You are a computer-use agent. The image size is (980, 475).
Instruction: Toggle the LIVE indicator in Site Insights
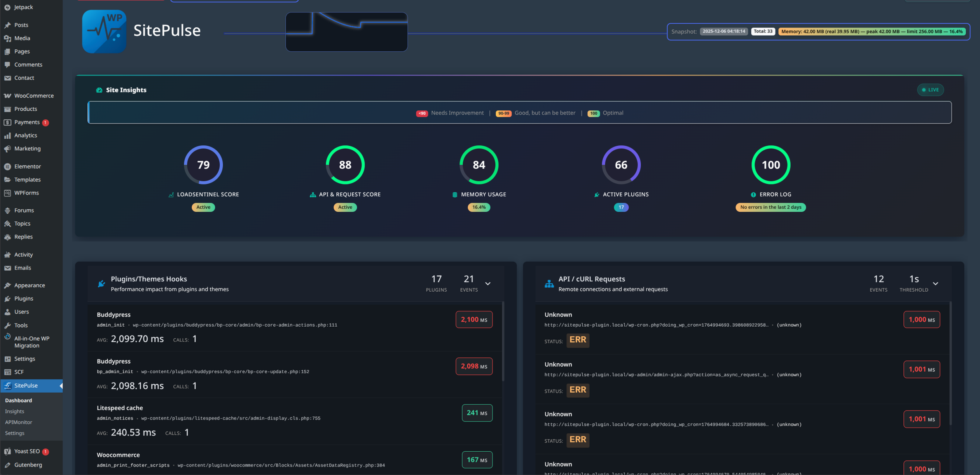coord(930,90)
